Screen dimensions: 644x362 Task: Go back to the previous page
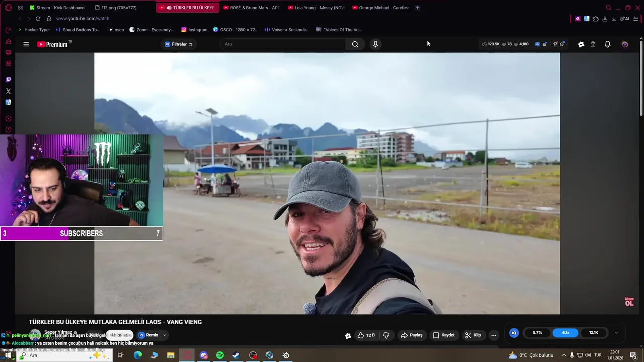20,19
